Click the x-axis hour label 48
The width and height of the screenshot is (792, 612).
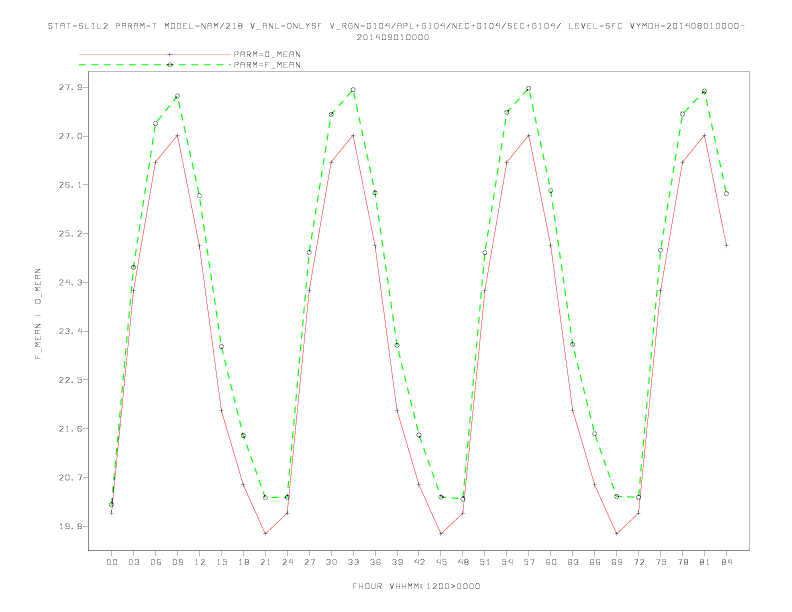(463, 562)
